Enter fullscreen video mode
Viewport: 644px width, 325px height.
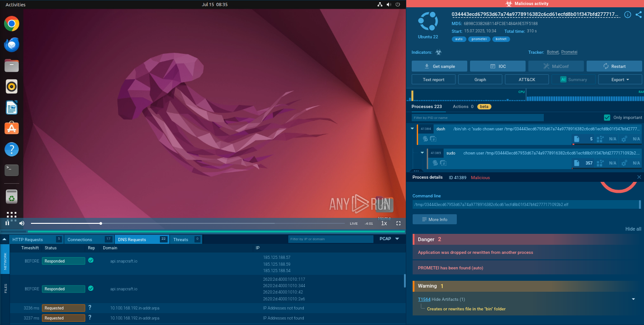(x=399, y=223)
